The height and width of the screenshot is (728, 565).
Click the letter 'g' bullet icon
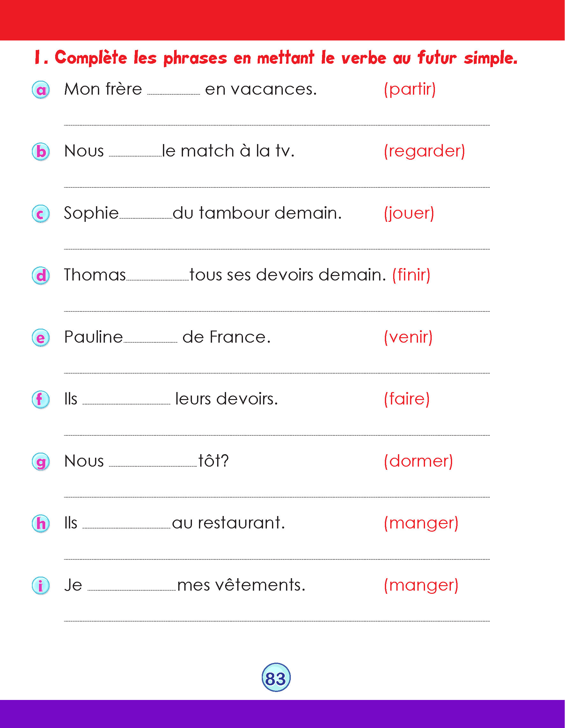click(x=41, y=462)
